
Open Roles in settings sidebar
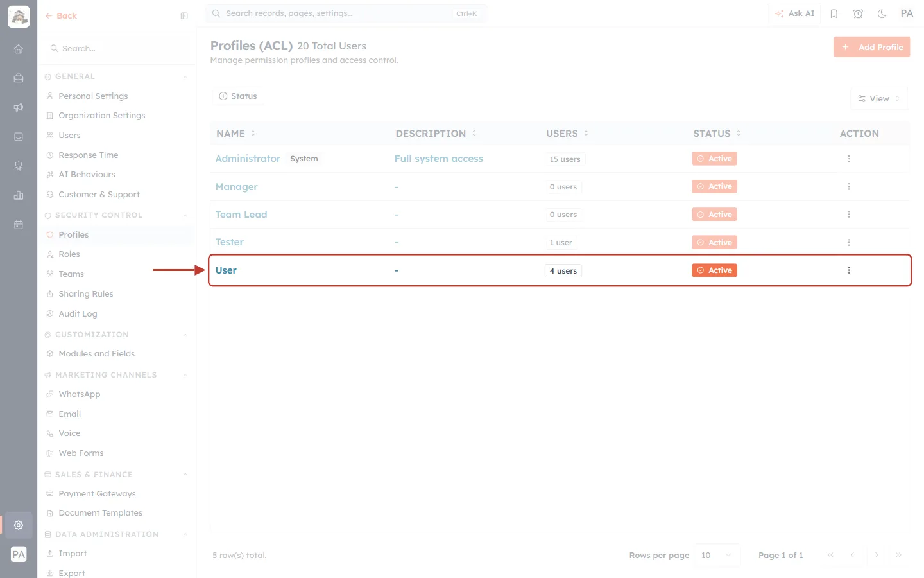coord(69,254)
